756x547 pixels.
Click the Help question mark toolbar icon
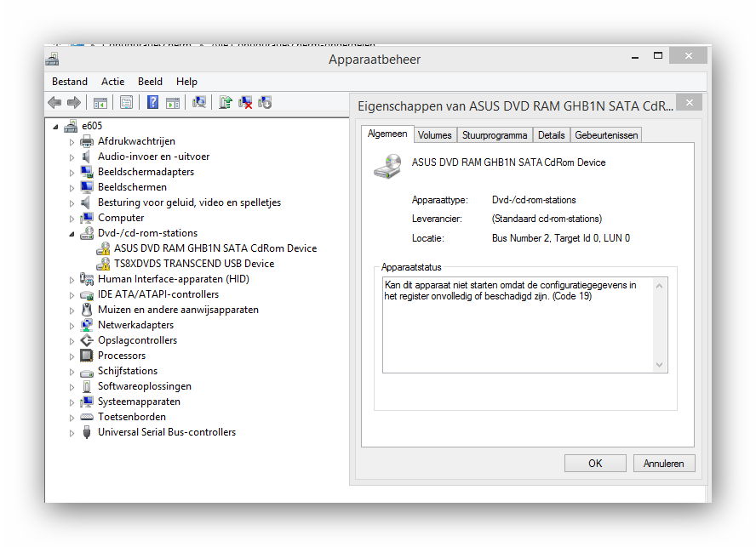click(153, 103)
